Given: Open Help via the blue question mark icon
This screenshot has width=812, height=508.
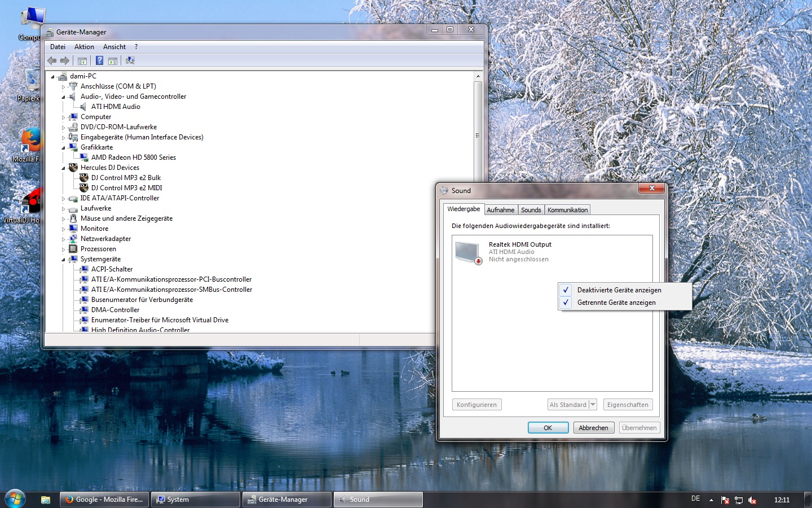Looking at the screenshot, I should click(x=99, y=60).
